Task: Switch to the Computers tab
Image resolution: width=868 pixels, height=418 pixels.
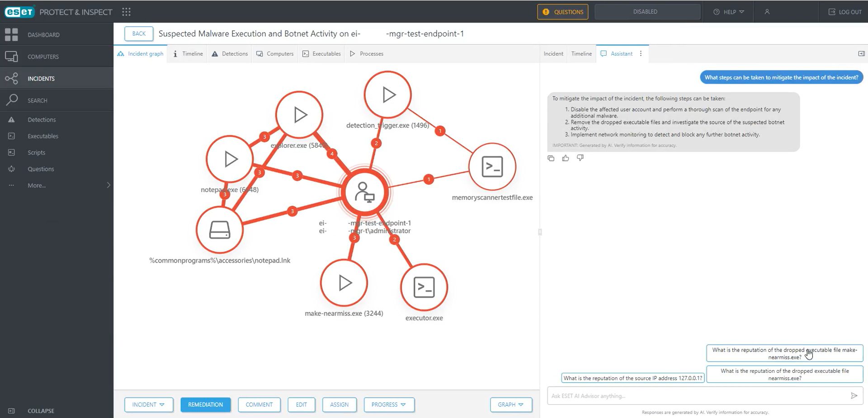Action: (x=275, y=53)
